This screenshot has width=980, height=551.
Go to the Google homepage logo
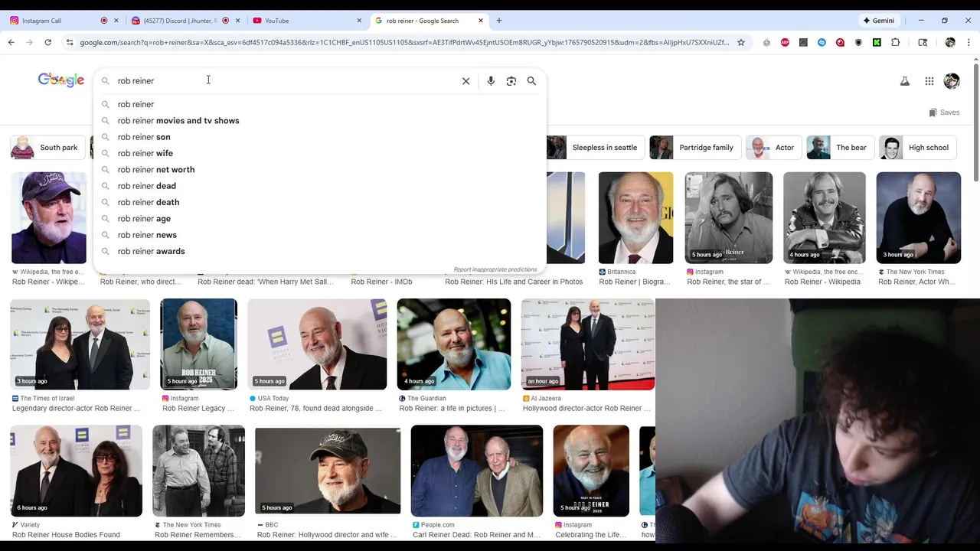click(x=61, y=80)
